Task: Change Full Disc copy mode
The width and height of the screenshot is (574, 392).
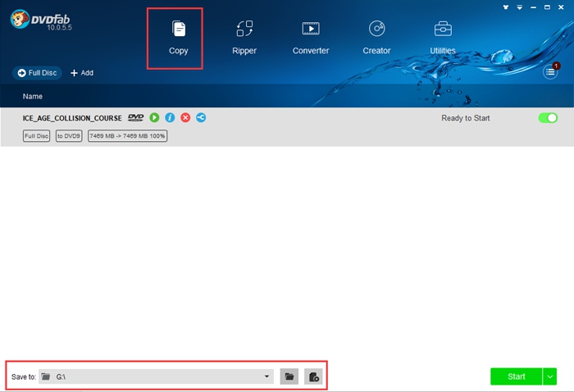Action: [38, 73]
